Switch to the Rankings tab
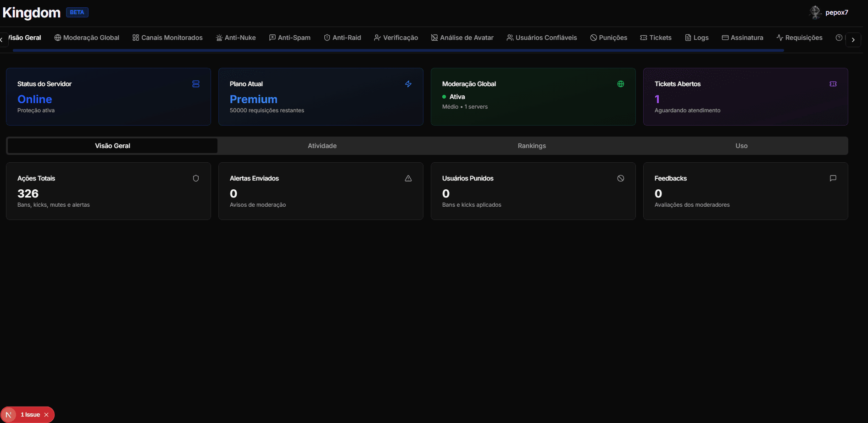The width and height of the screenshot is (868, 423). click(531, 146)
